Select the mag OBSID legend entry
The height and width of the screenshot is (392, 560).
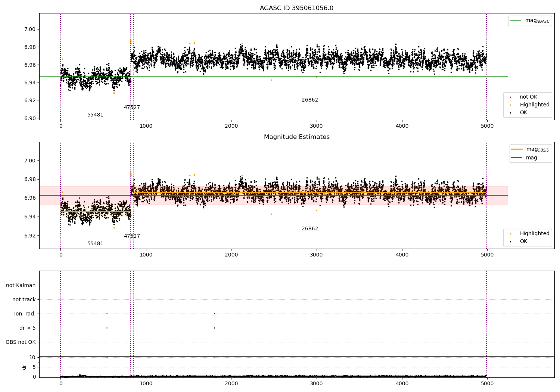click(x=531, y=149)
